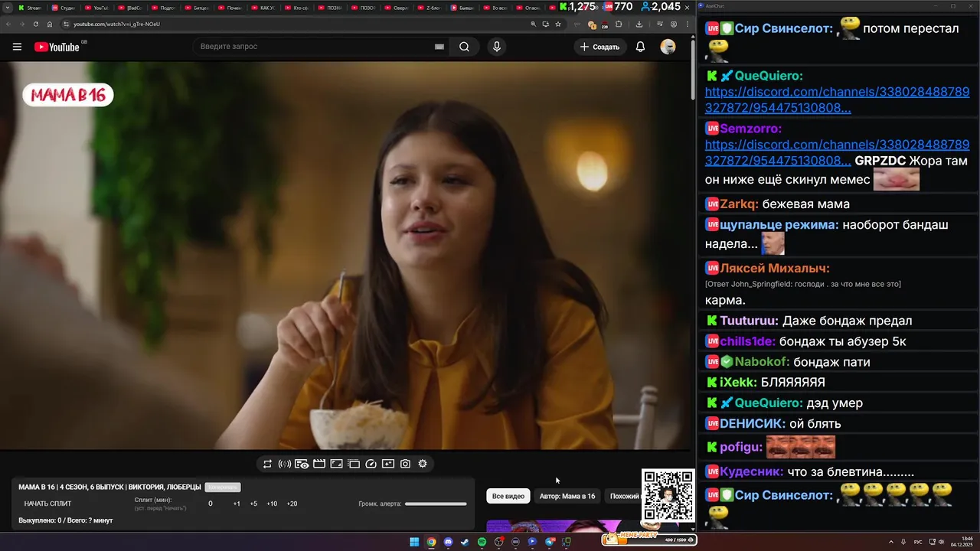Bookmark page with star icon
Viewport: 980px width, 551px height.
(x=558, y=24)
